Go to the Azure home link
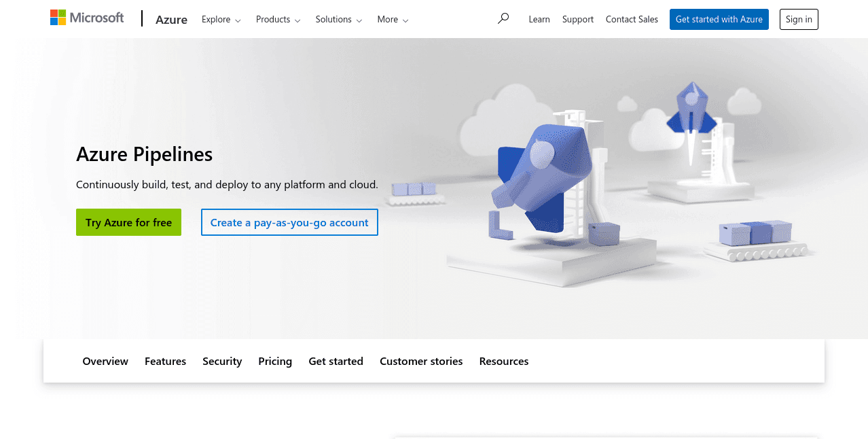Image resolution: width=868 pixels, height=439 pixels. [x=171, y=20]
